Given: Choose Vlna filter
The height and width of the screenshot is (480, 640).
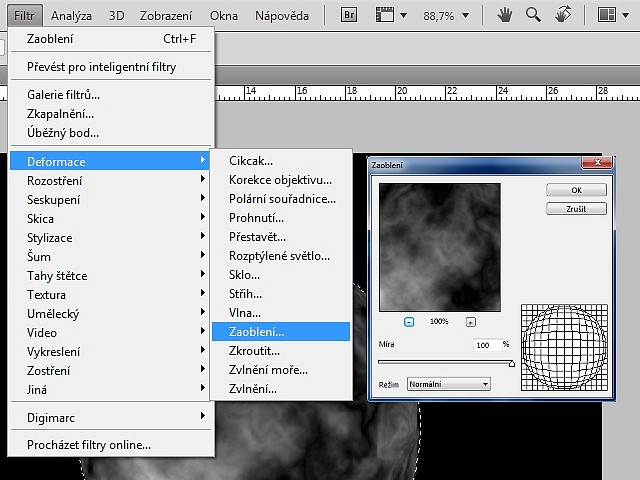Looking at the screenshot, I should (281, 313).
